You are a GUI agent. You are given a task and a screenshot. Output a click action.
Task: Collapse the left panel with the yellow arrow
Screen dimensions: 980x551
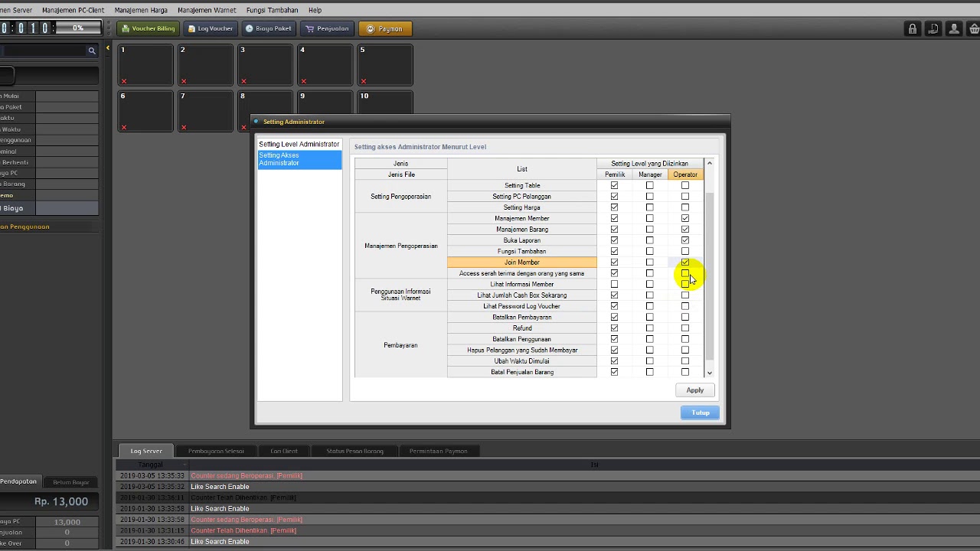[x=108, y=48]
